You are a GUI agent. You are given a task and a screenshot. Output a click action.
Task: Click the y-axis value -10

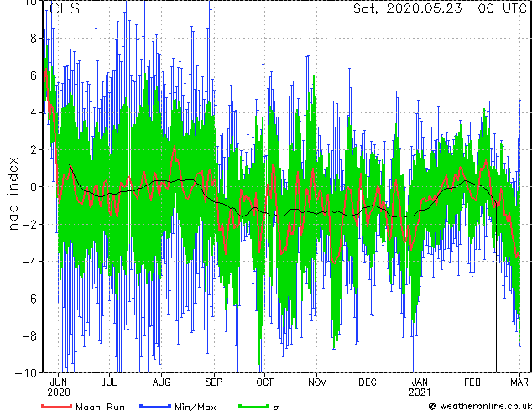tap(26, 373)
